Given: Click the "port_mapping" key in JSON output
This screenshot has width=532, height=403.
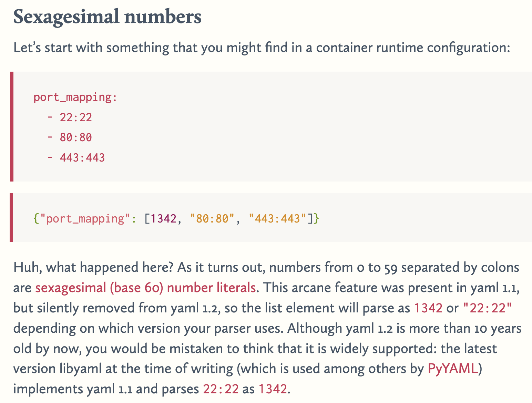Looking at the screenshot, I should 82,218.
